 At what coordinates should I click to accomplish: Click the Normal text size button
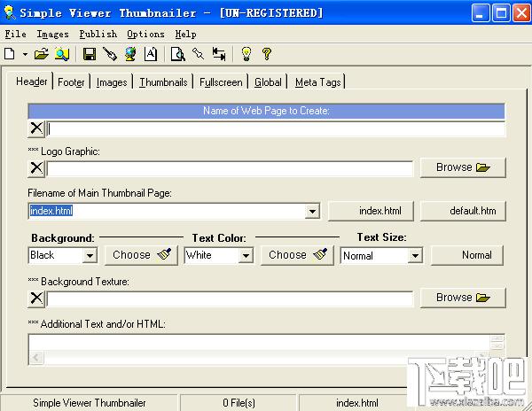[467, 255]
